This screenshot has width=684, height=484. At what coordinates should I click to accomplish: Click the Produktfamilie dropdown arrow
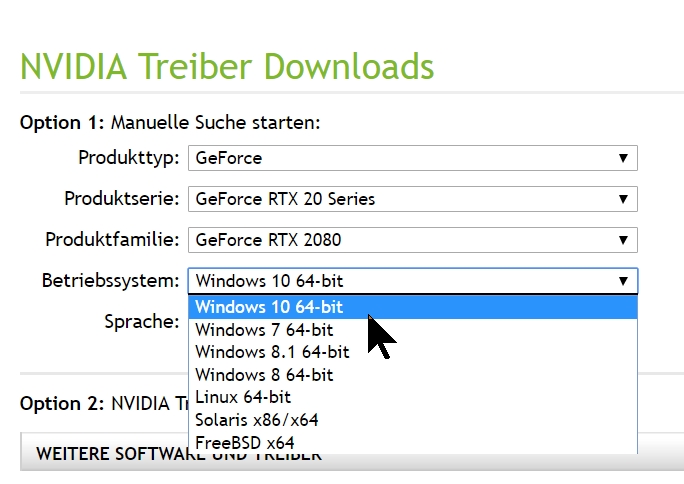(623, 240)
